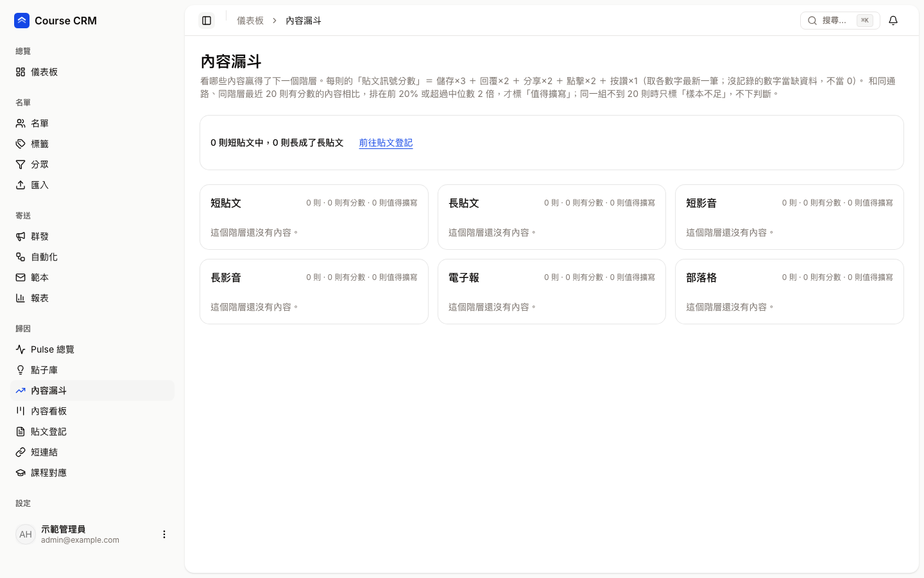The width and height of the screenshot is (924, 578).
Task: Click the 短影音 card title
Action: [701, 203]
